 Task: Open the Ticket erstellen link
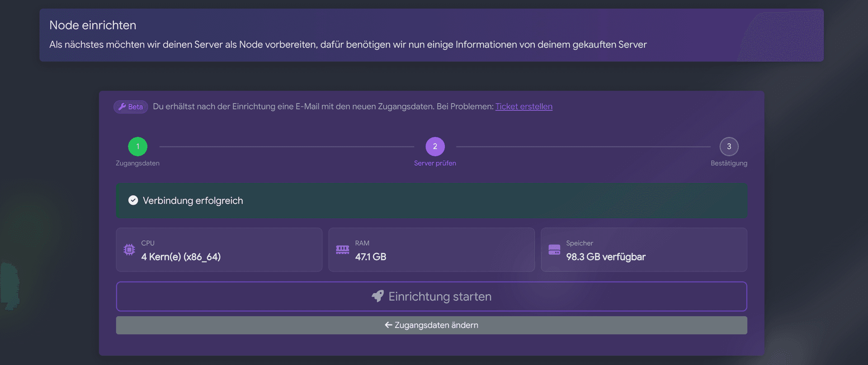pyautogui.click(x=524, y=107)
